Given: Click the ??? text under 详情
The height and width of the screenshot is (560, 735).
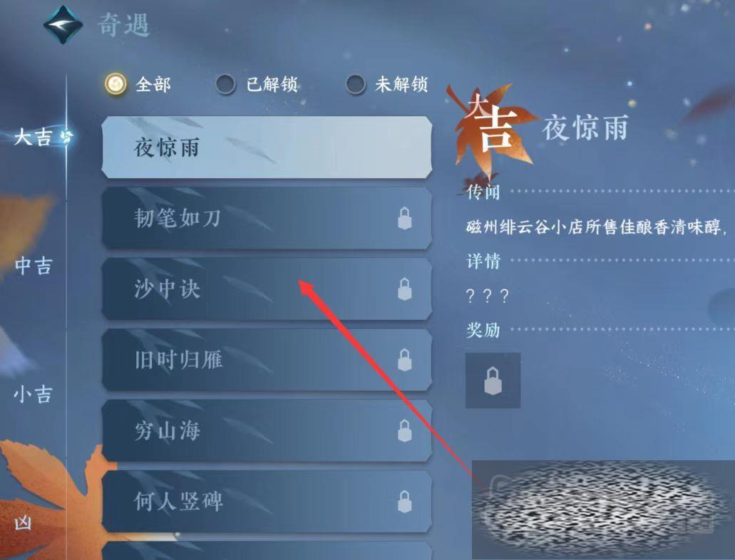Looking at the screenshot, I should [487, 296].
